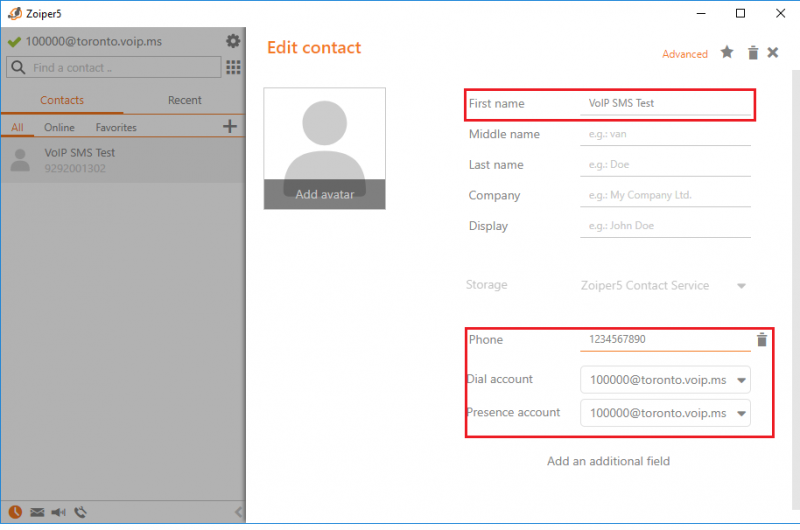The width and height of the screenshot is (800, 530).
Task: Mark contact as favorite with star icon
Action: click(727, 52)
